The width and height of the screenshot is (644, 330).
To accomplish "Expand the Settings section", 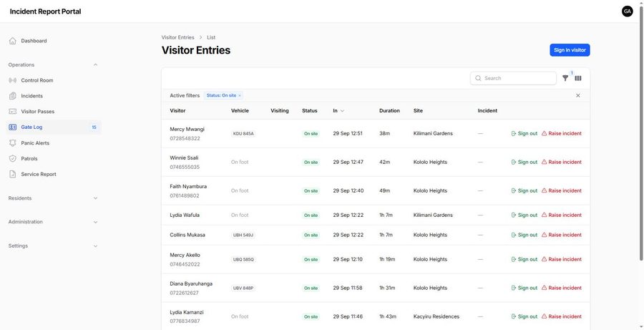I will 95,246.
